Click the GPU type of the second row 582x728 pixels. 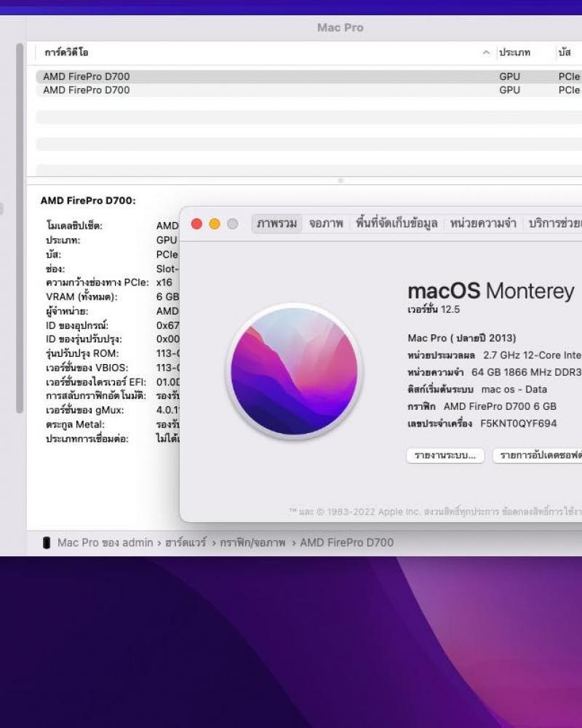click(x=509, y=90)
